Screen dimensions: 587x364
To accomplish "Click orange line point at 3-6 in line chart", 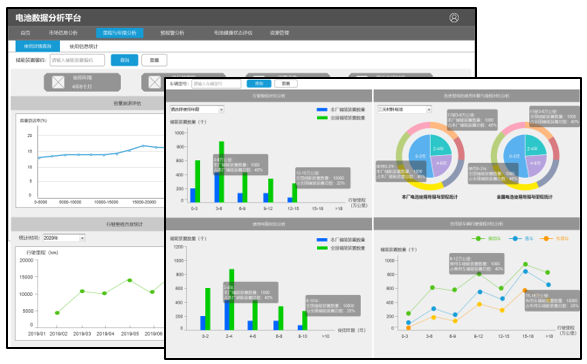I will (x=434, y=317).
